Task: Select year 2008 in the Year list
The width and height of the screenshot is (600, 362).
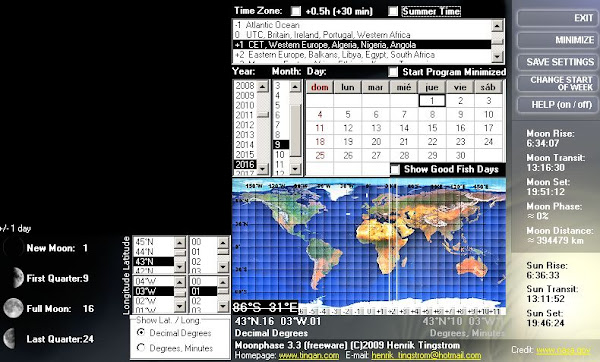Action: click(x=245, y=85)
